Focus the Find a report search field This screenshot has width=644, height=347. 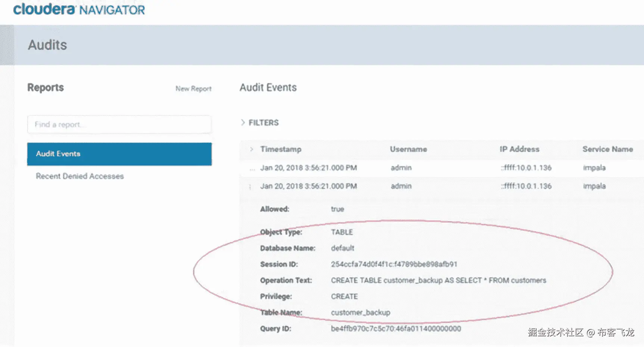pos(119,124)
